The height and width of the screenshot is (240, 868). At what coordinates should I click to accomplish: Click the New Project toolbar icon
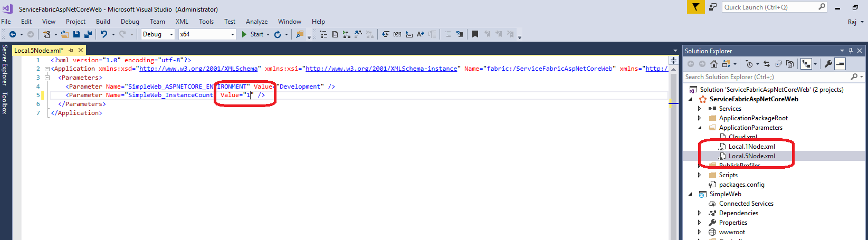(x=47, y=34)
